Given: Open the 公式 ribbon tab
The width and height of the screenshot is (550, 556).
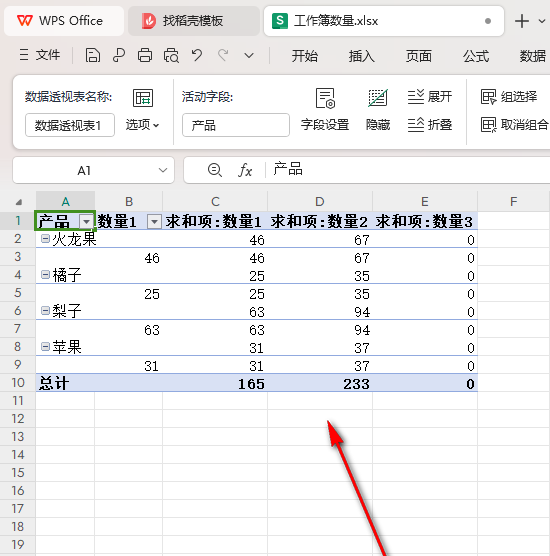Looking at the screenshot, I should coord(476,56).
